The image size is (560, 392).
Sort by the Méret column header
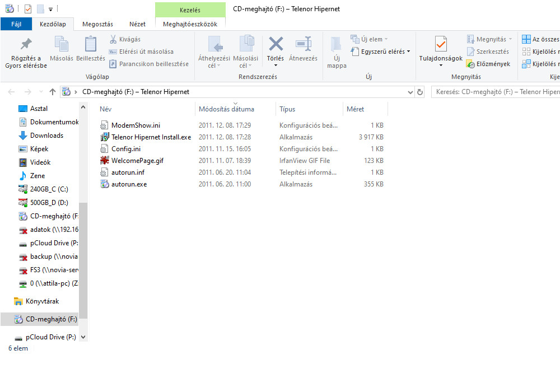coord(356,109)
